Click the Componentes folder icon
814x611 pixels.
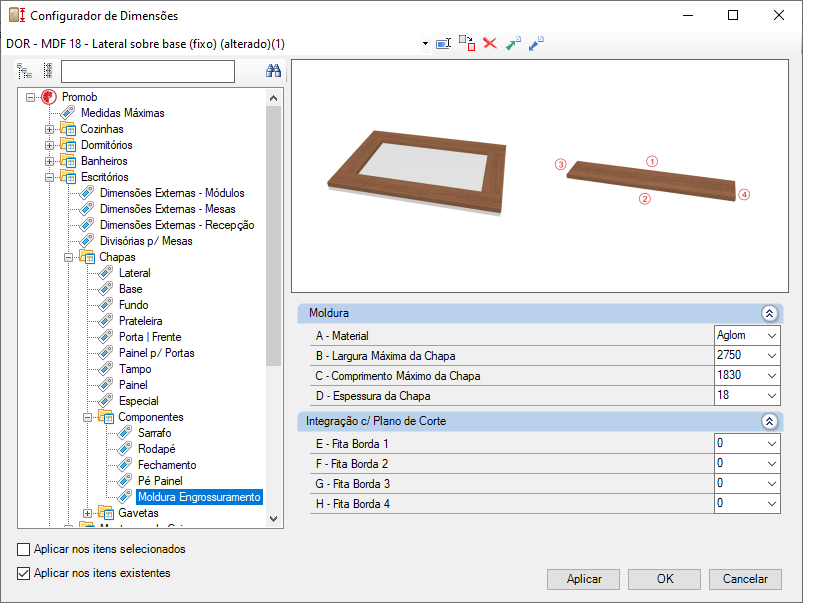click(x=106, y=417)
